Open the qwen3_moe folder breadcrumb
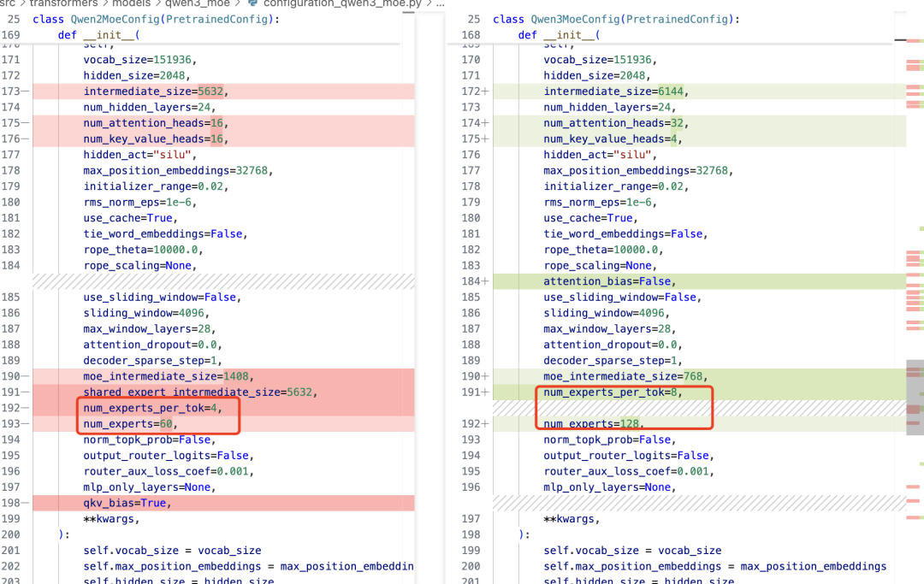The image size is (924, 584). 198,3
